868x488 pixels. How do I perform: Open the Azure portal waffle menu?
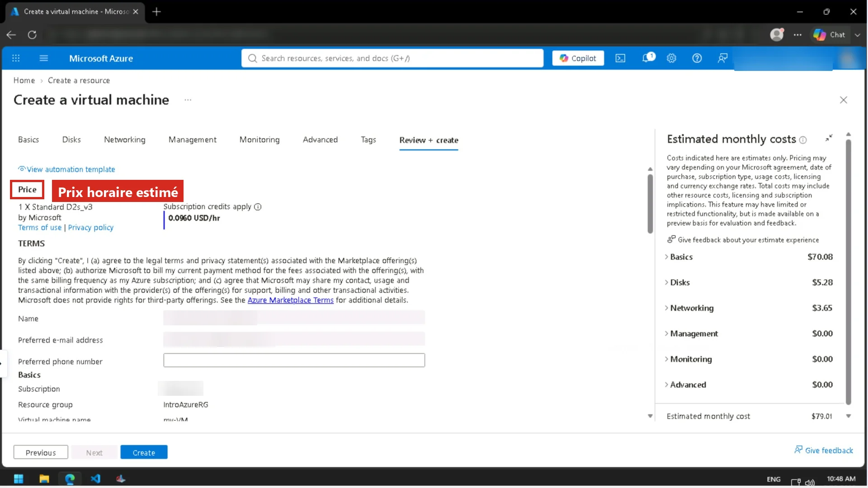pyautogui.click(x=16, y=58)
